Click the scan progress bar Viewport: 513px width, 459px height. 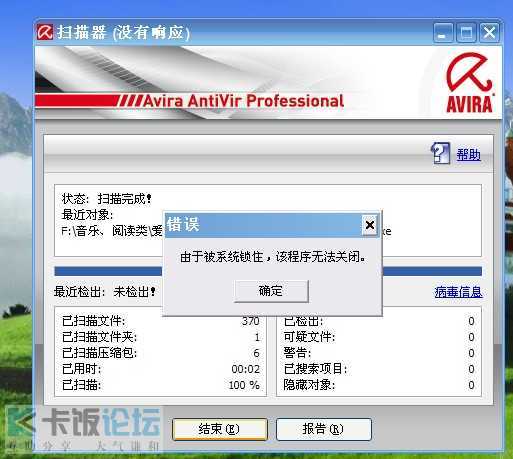(x=268, y=271)
